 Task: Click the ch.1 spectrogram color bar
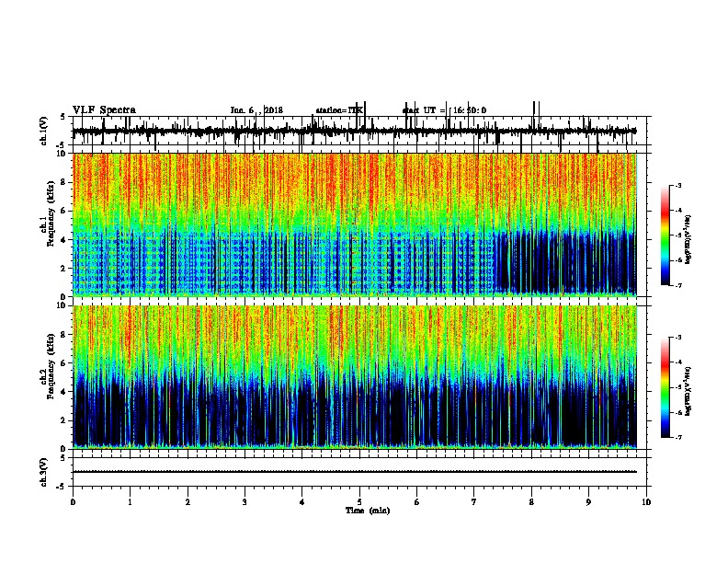pyautogui.click(x=665, y=235)
